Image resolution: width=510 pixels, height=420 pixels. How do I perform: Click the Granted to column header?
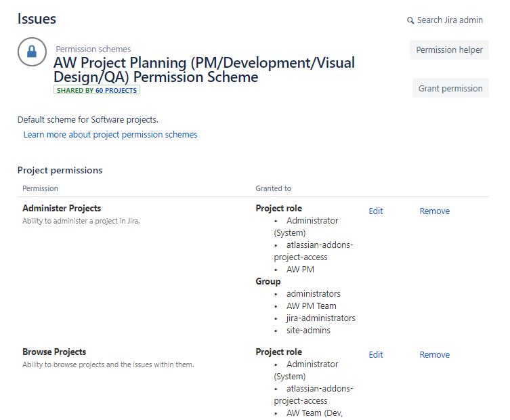[x=273, y=188]
